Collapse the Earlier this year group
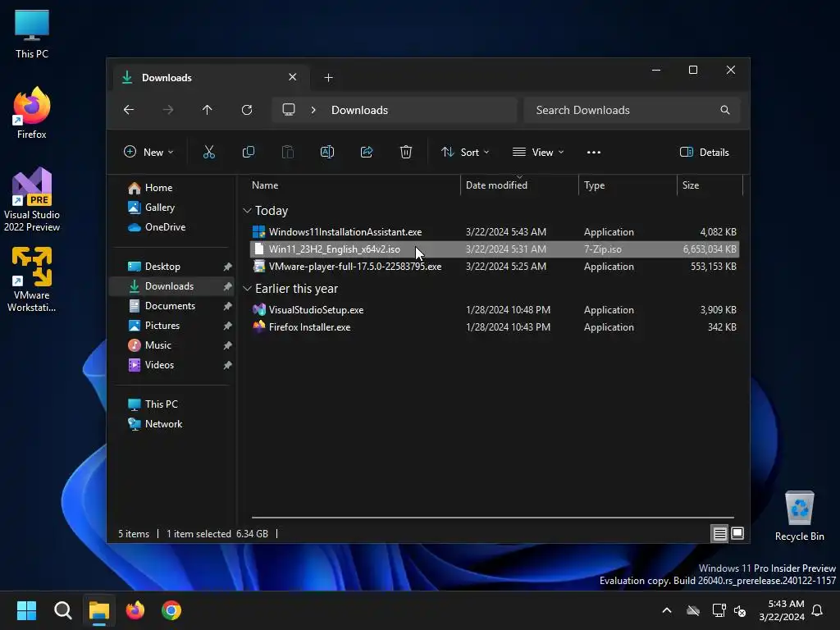 pyautogui.click(x=247, y=289)
